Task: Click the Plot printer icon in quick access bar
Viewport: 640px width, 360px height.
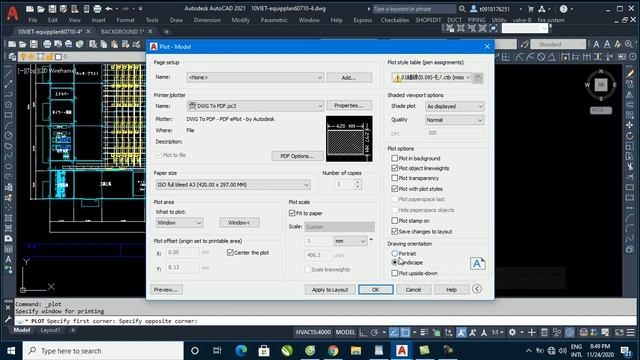Action: coord(97,9)
